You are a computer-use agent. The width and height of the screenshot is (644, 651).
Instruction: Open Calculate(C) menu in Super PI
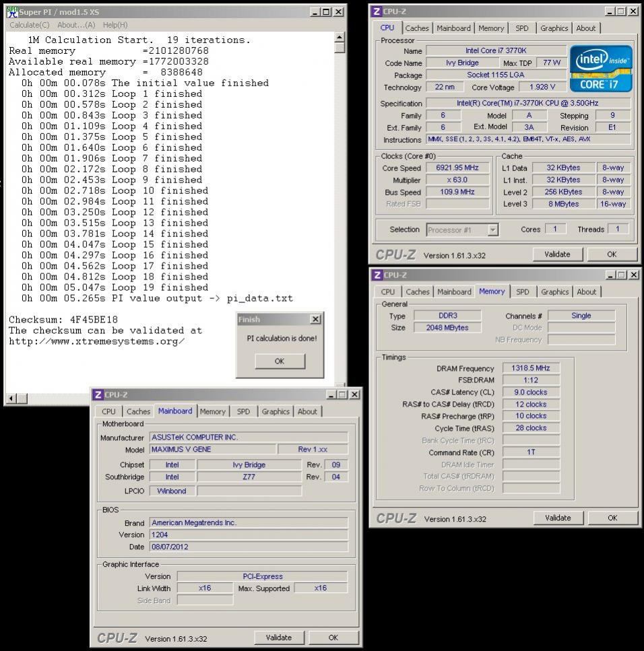point(30,25)
